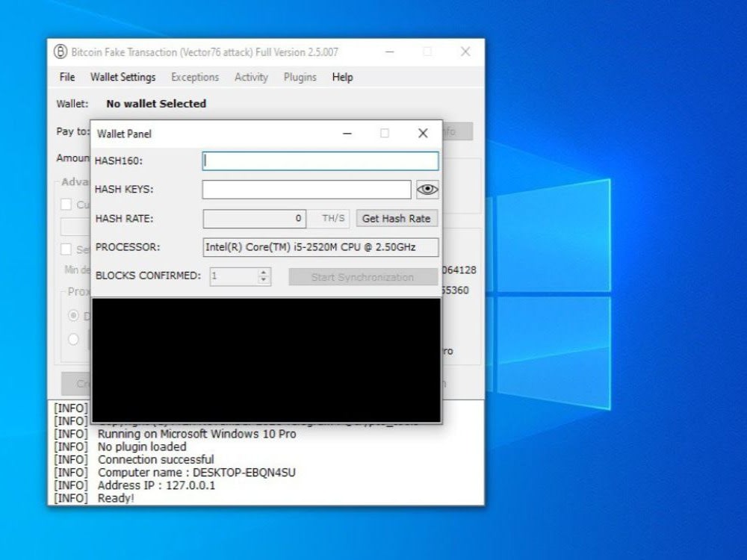
Task: Focus the HASH160 input field
Action: click(320, 161)
